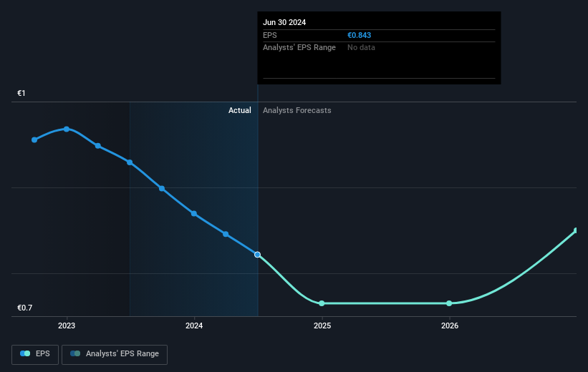The height and width of the screenshot is (372, 588).
Task: Click the 2026 x-axis label
Action: click(450, 326)
